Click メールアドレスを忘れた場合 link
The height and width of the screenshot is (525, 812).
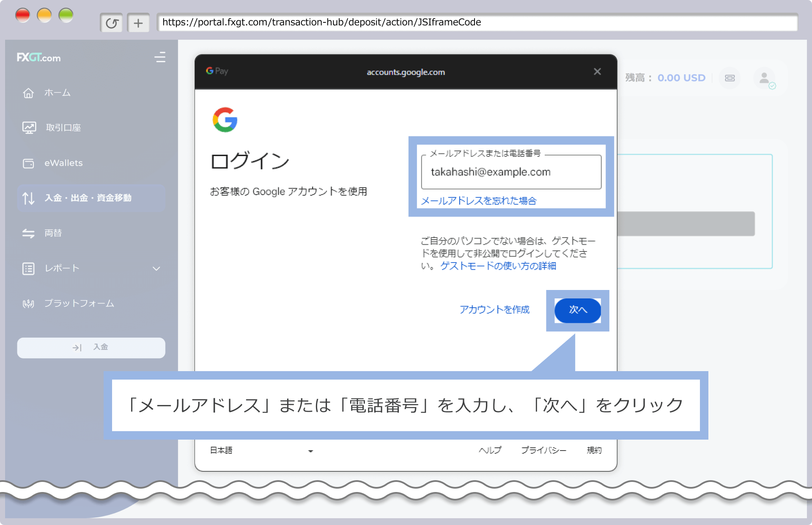pos(479,200)
